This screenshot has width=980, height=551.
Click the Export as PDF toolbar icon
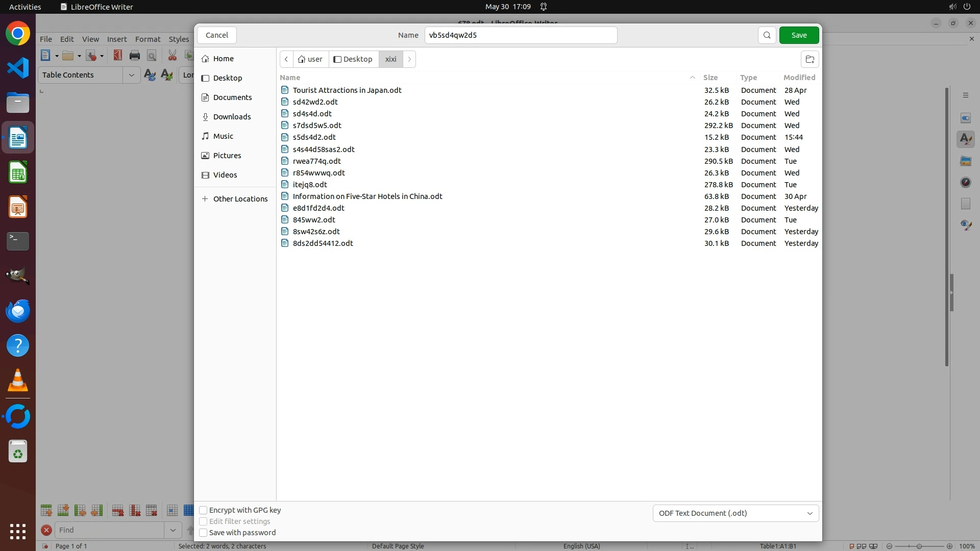[x=118, y=56]
